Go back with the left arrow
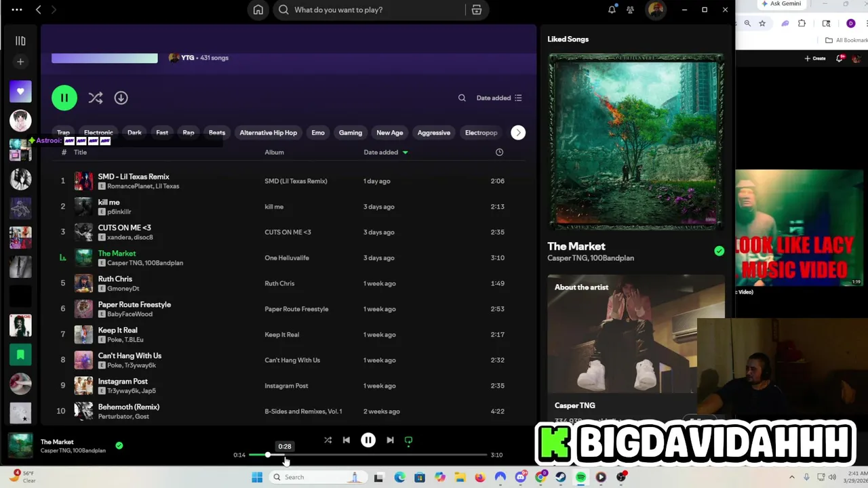 point(39,9)
